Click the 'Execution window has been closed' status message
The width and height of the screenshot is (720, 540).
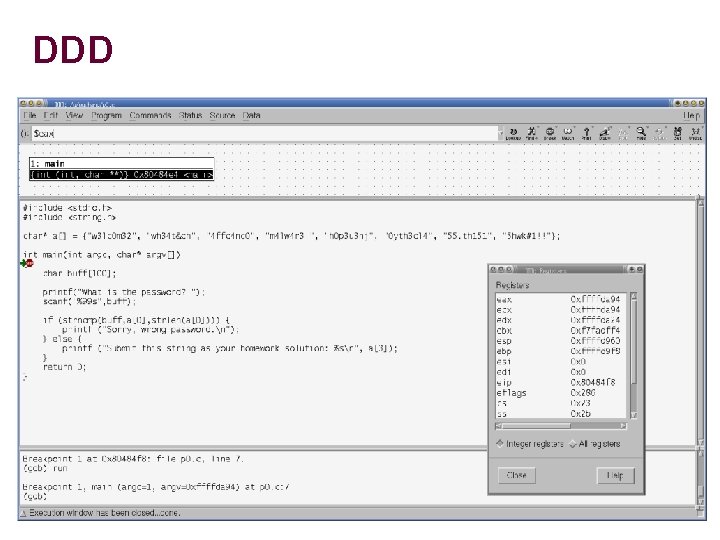pyautogui.click(x=105, y=513)
